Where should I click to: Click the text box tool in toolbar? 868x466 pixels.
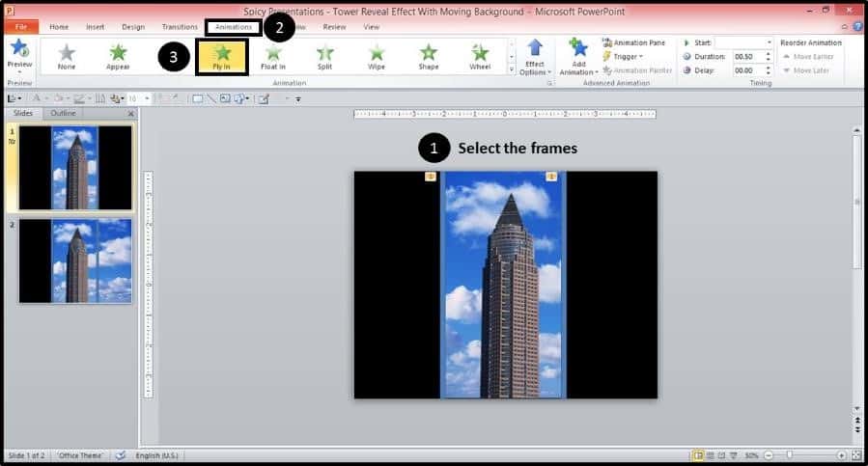click(x=225, y=99)
